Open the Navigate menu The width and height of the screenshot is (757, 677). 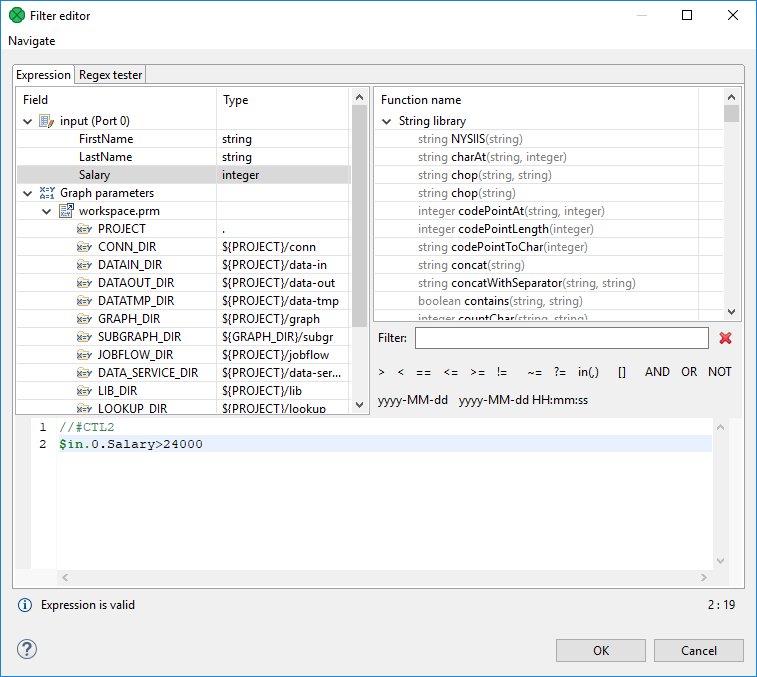pyautogui.click(x=32, y=41)
